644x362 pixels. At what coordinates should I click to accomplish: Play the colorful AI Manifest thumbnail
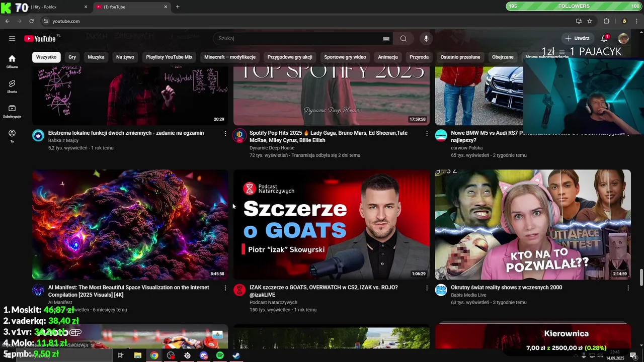pos(130,224)
